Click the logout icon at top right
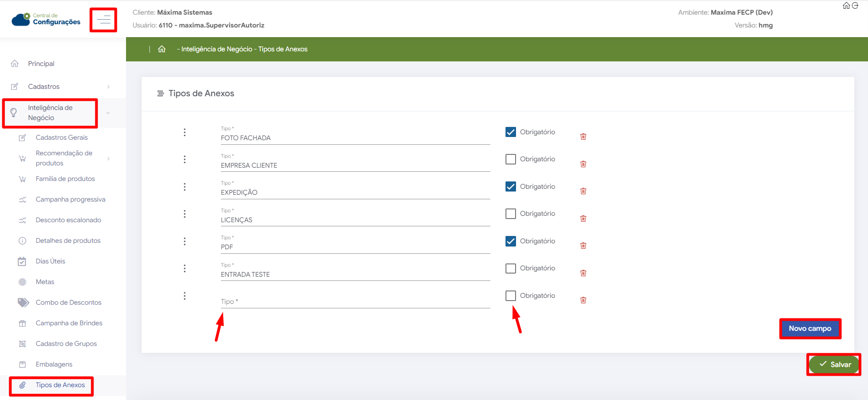868x400 pixels. pos(855,5)
